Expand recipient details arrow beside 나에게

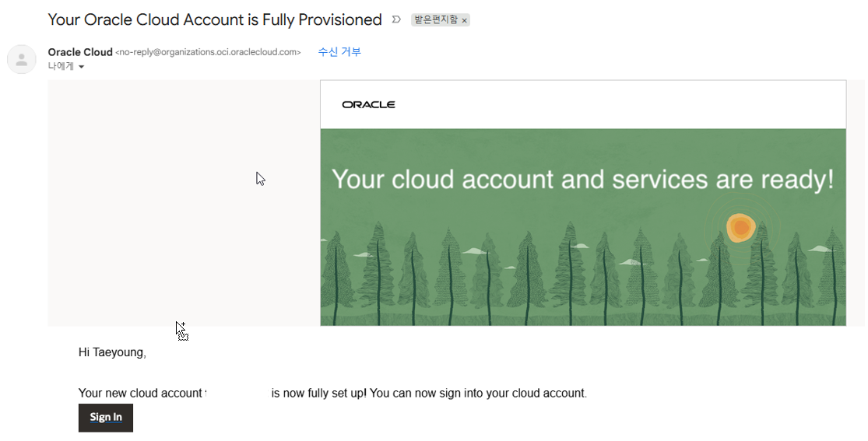82,67
